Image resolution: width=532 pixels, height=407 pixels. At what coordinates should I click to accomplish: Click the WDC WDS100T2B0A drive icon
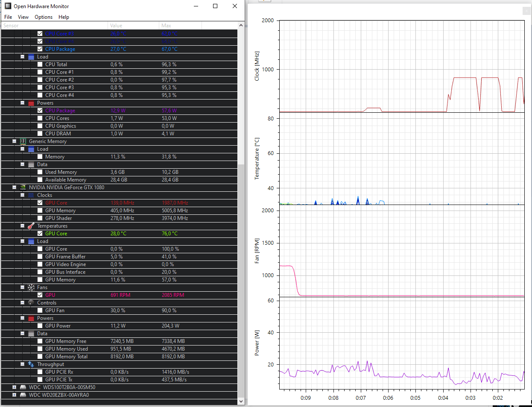point(23,387)
